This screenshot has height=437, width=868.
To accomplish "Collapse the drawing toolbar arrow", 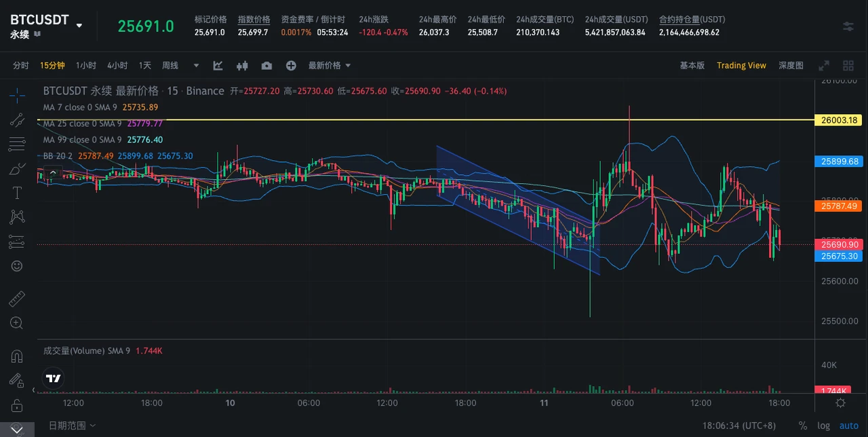I will (35, 389).
